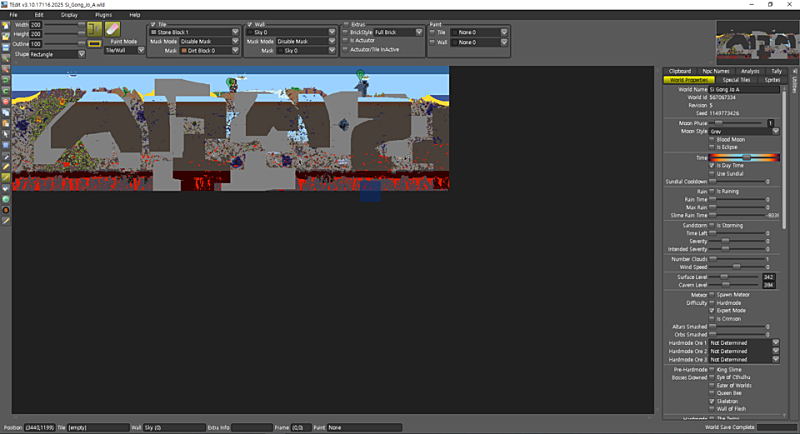The image size is (800, 434).
Task: Select the Point globe tool
Action: point(6,199)
